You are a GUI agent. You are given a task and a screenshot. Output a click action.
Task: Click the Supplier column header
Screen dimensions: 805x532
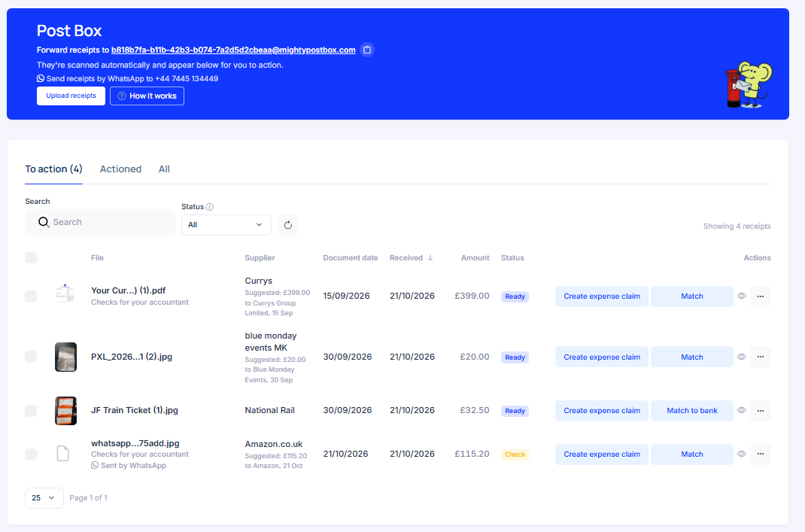click(260, 258)
